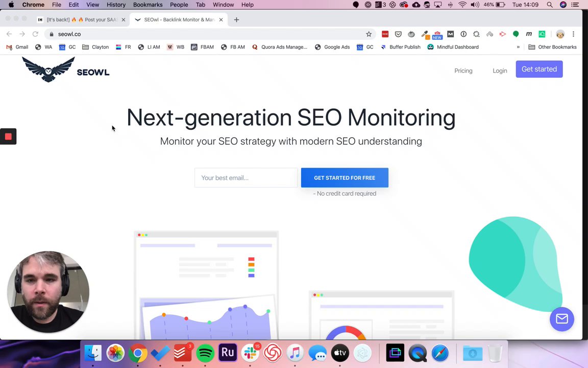The image size is (588, 368).
Task: Open the Wi-Fi status menu
Action: [x=462, y=5]
